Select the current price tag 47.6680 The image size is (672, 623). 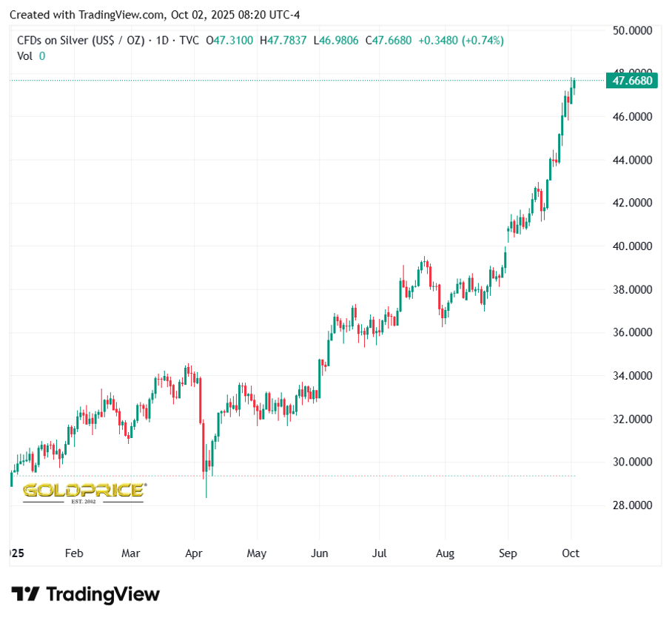631,81
